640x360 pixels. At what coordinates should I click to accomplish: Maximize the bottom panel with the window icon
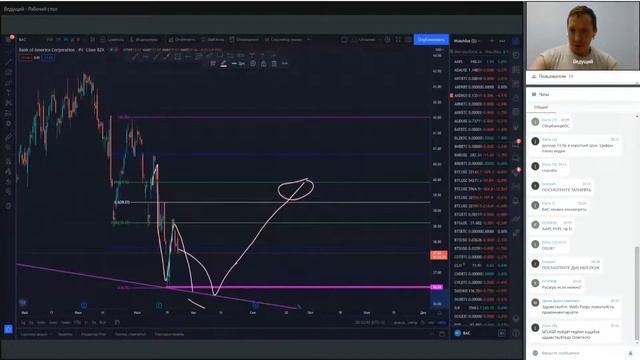[442, 334]
